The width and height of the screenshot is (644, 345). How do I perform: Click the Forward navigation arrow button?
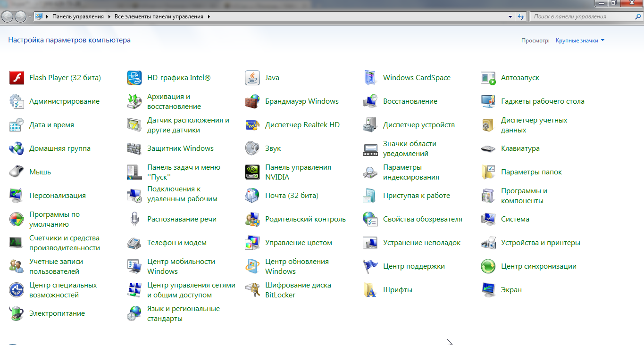(21, 17)
